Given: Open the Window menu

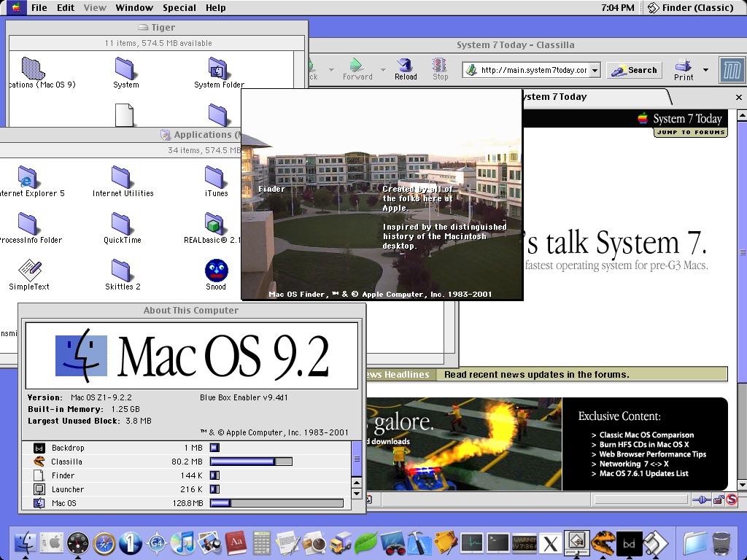Looking at the screenshot, I should click(x=134, y=7).
